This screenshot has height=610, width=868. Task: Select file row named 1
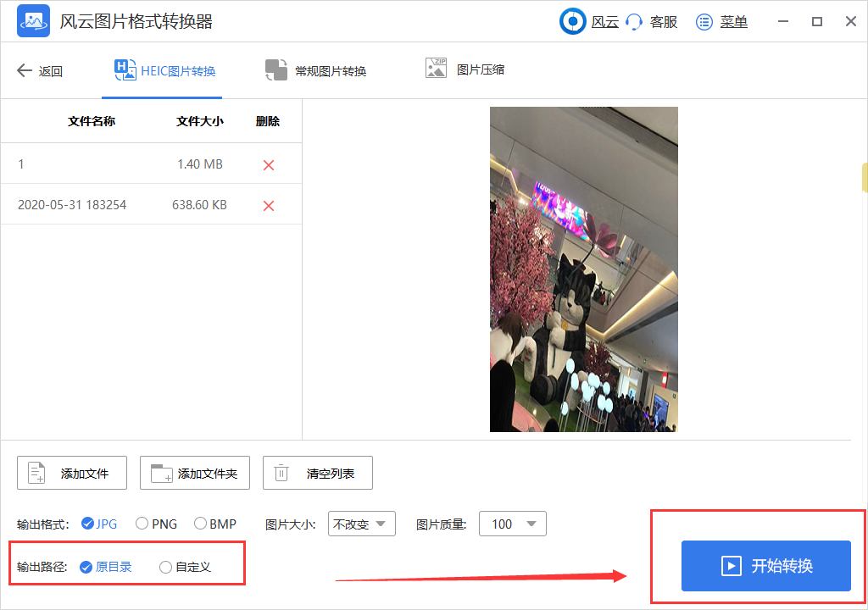[151, 164]
